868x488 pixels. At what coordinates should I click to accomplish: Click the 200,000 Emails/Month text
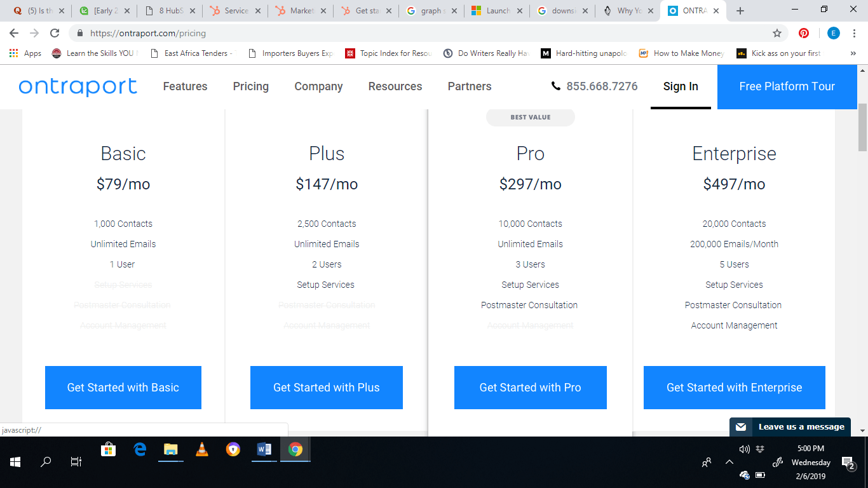(734, 244)
